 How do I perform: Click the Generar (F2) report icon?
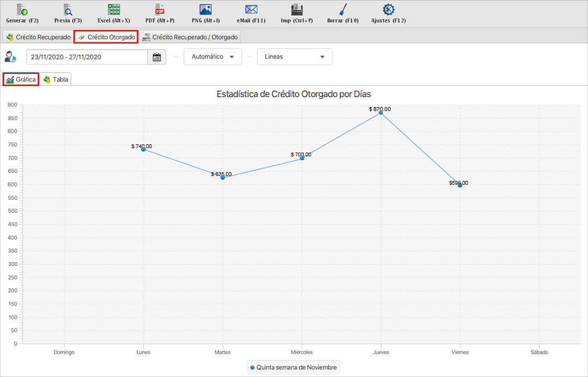[22, 10]
